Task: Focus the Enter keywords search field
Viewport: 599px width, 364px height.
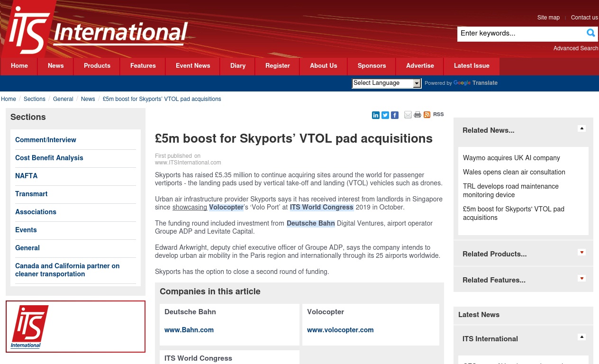Action: coord(521,34)
